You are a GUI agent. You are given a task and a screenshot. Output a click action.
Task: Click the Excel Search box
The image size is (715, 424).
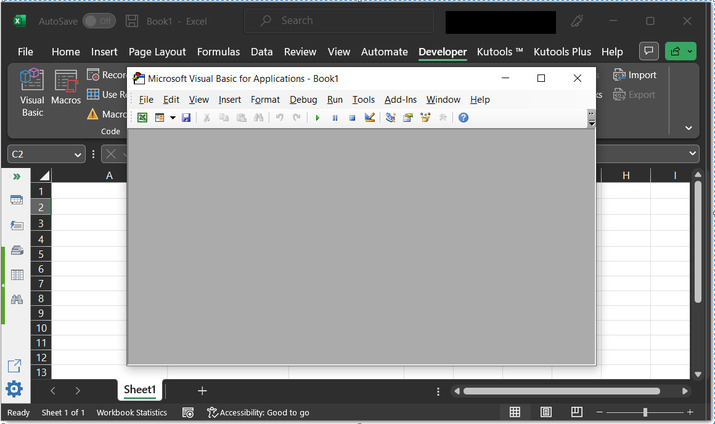339,21
